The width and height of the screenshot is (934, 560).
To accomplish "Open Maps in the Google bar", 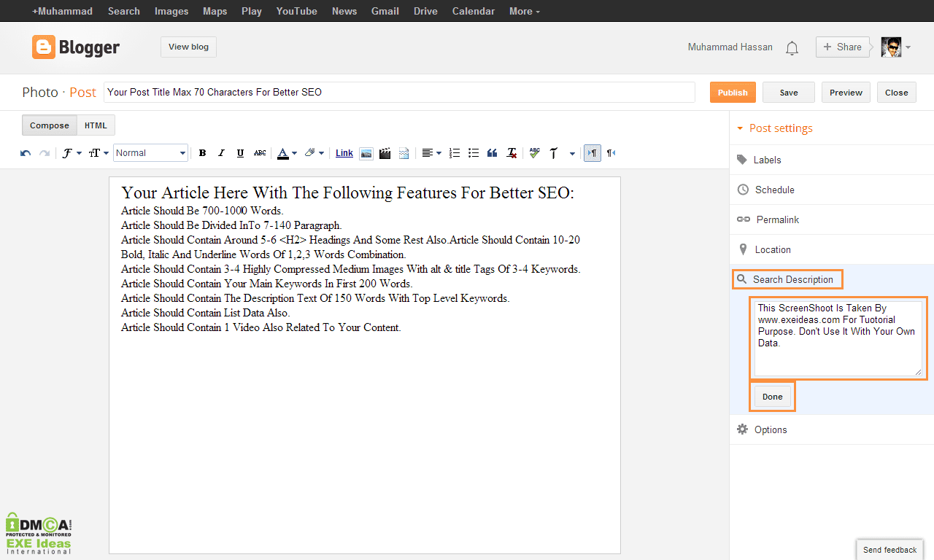I will [x=215, y=11].
